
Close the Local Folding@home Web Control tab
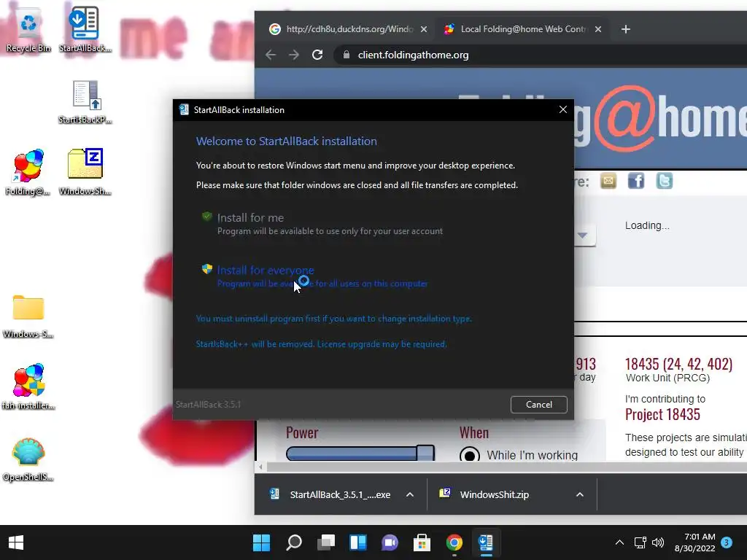click(598, 29)
